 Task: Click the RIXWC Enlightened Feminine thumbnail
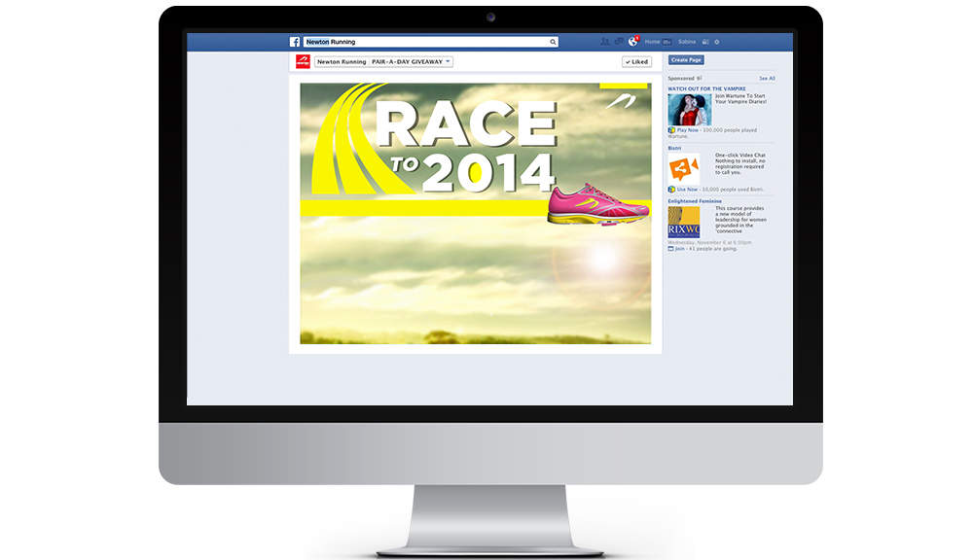684,222
